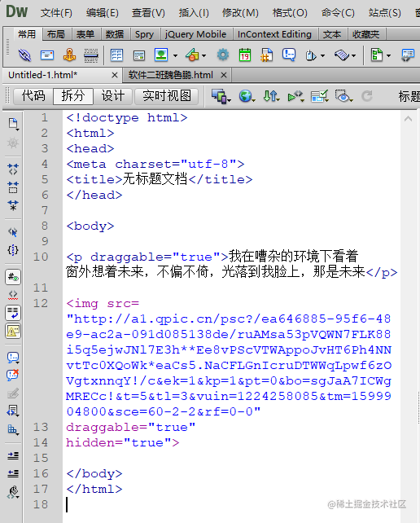This screenshot has height=523, width=420.
Task: Open the multiscreen preview dropdown
Action: tap(221, 97)
